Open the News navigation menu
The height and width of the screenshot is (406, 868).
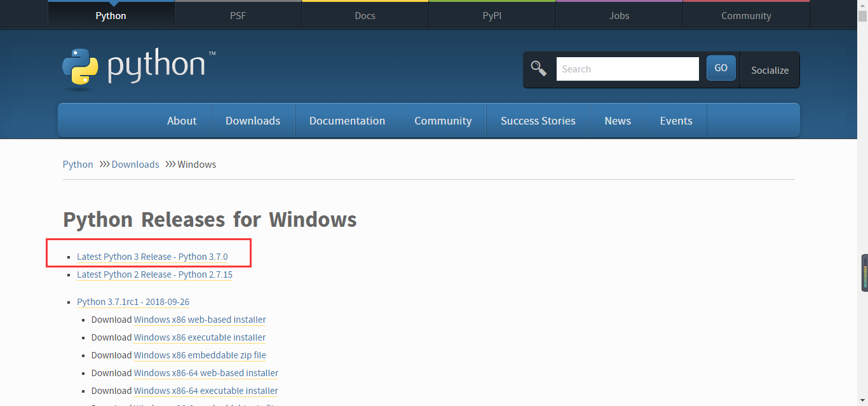[x=618, y=121]
